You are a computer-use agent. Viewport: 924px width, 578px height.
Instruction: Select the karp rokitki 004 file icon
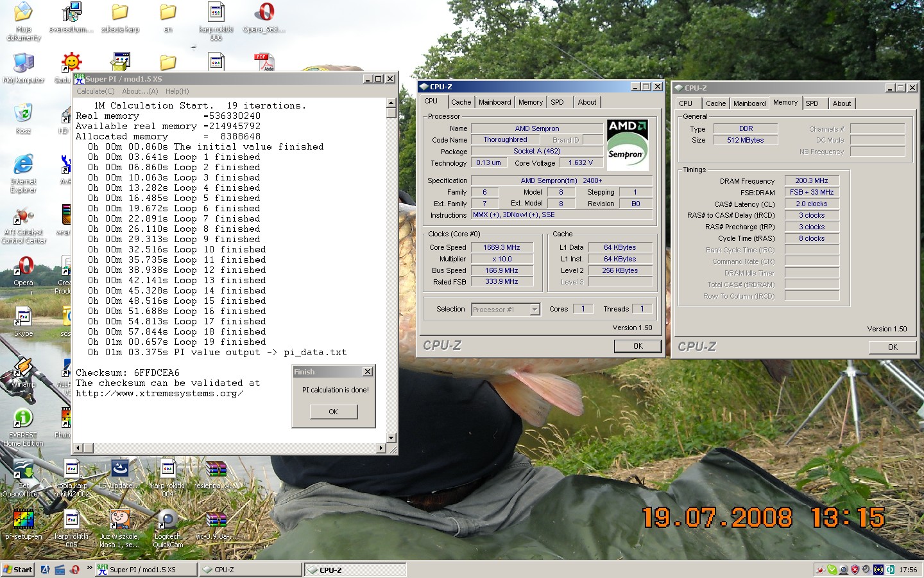point(168,478)
